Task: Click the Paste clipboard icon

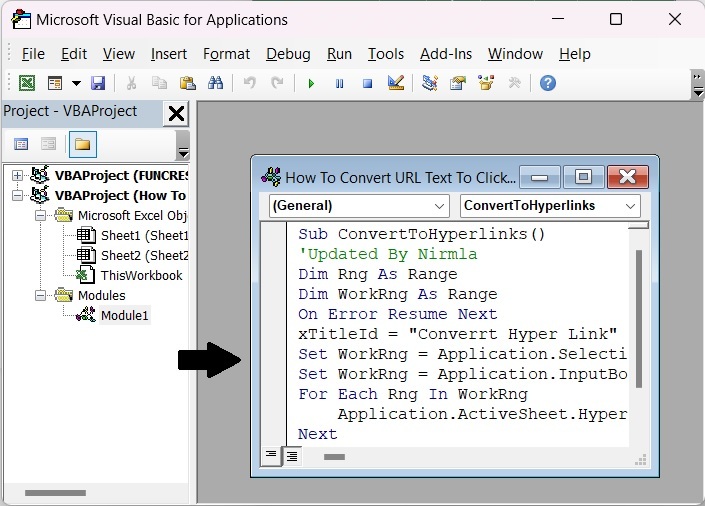Action: 187,83
